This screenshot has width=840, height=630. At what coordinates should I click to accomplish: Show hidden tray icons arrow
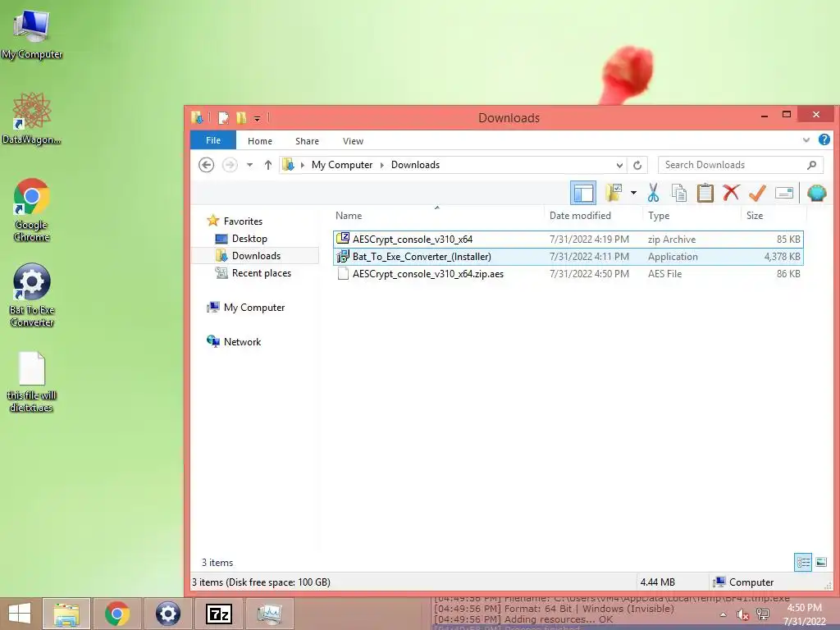coord(724,614)
